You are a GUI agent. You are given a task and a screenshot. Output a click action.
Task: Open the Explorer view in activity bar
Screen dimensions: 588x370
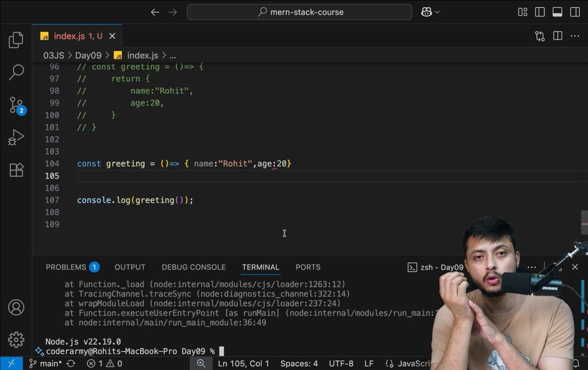coord(16,40)
